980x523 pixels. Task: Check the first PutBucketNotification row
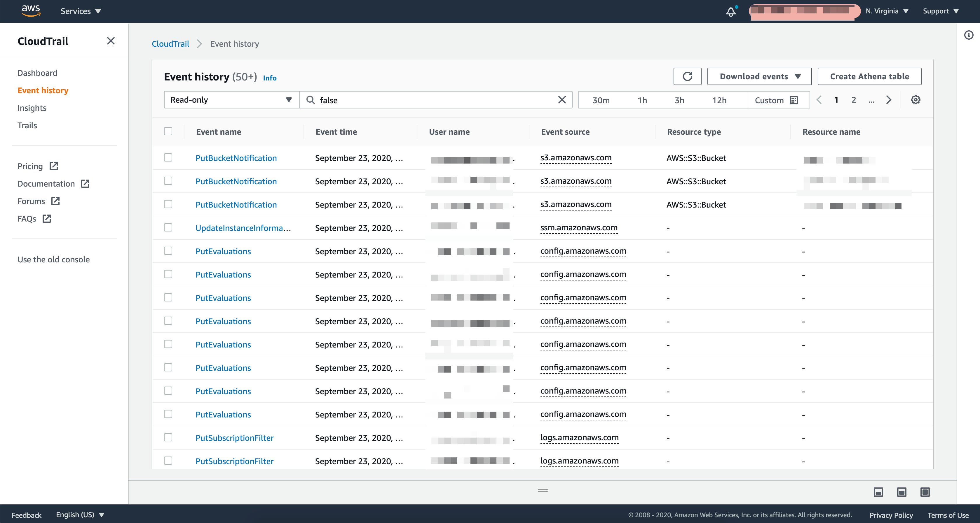[168, 157]
